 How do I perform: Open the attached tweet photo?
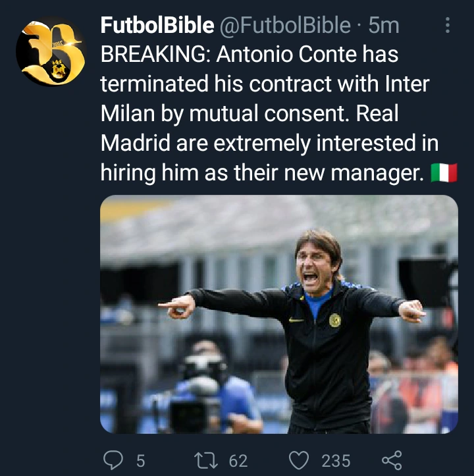278,314
